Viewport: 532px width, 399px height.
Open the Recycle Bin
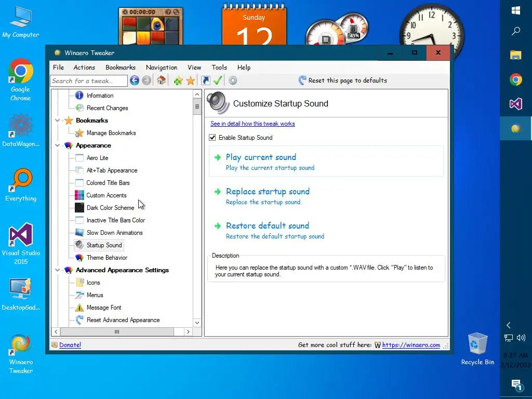click(477, 349)
